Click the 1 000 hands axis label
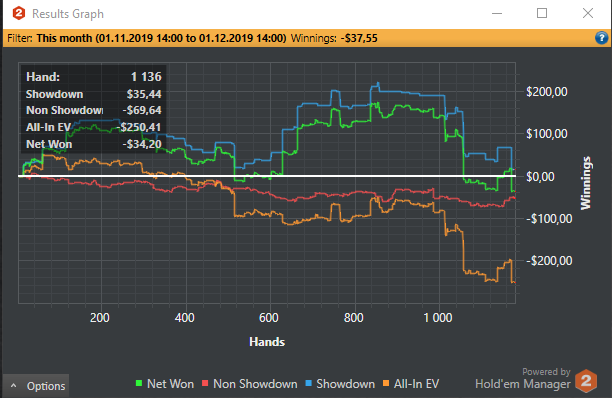 click(x=438, y=318)
